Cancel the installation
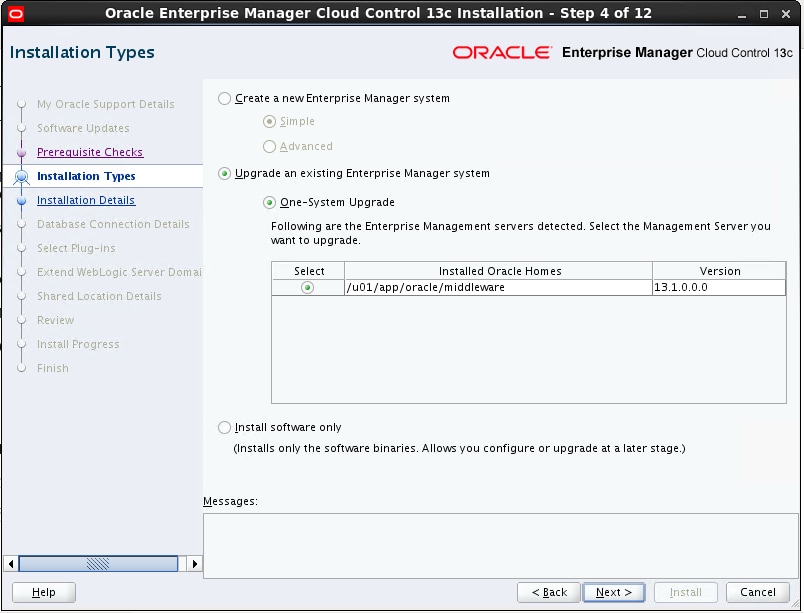The height and width of the screenshot is (613, 804). coord(757,592)
